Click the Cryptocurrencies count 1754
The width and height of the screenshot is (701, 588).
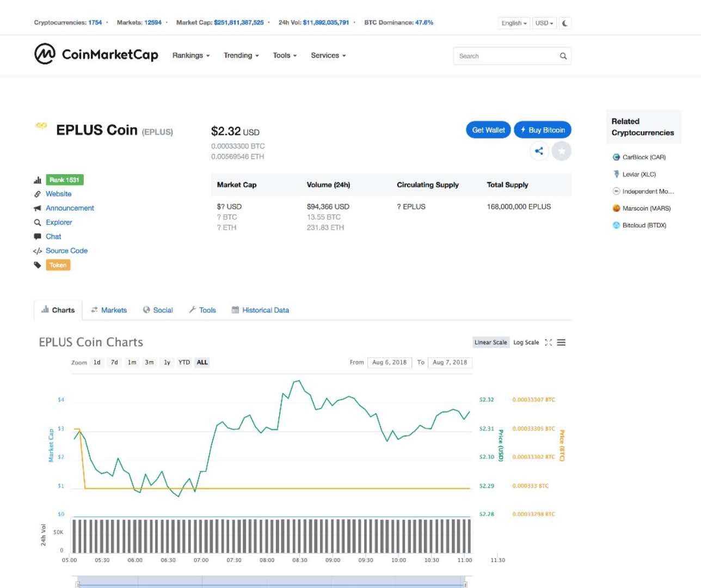95,22
